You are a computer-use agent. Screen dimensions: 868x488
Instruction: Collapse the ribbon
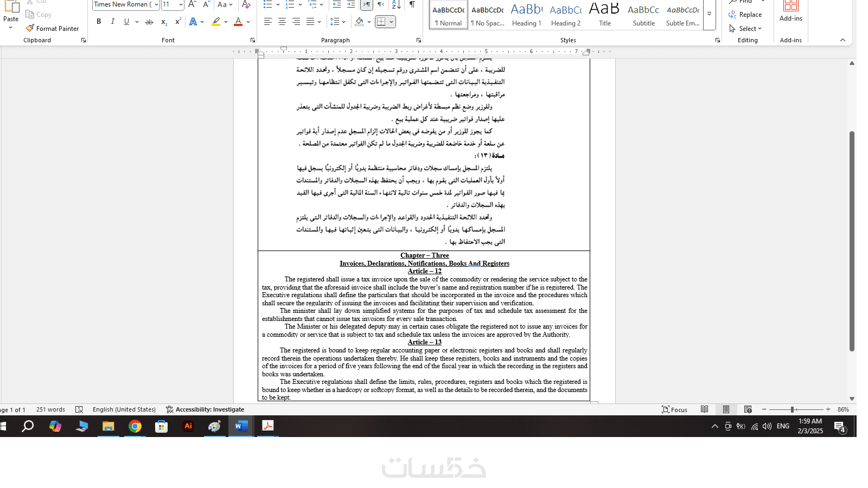pyautogui.click(x=843, y=40)
